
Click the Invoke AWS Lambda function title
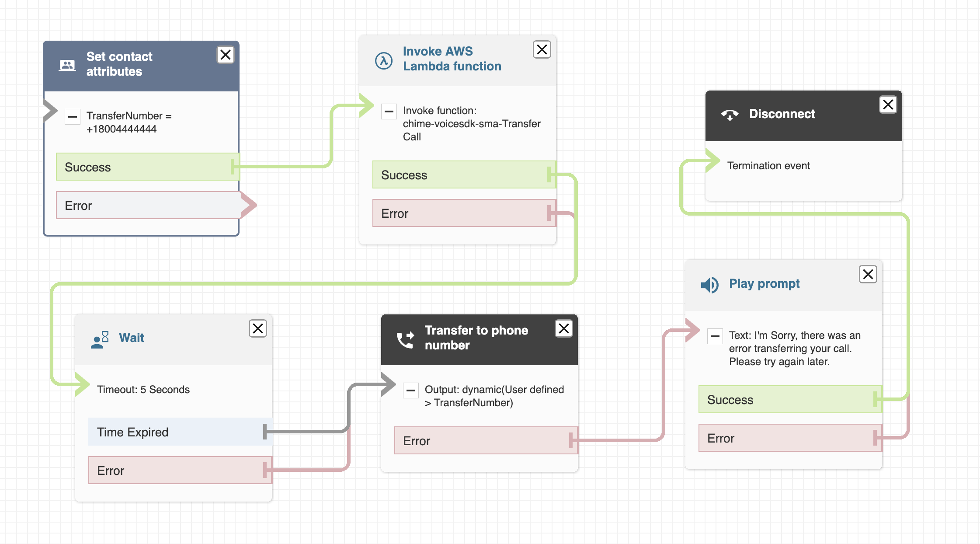(452, 59)
